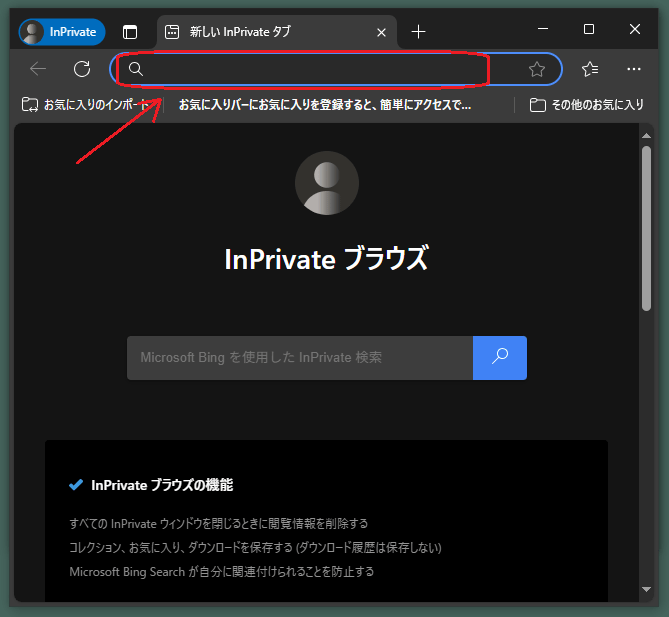Viewport: 669px width, 617px height.
Task: Open a new tab with plus button
Action: click(419, 32)
